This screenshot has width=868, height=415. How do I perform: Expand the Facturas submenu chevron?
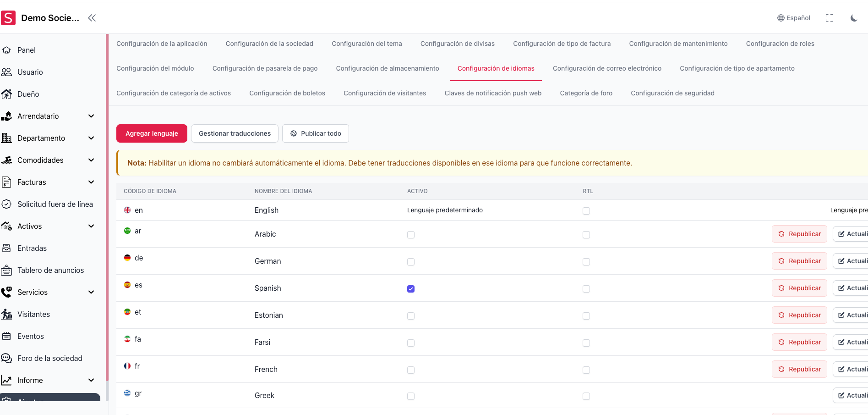[91, 182]
